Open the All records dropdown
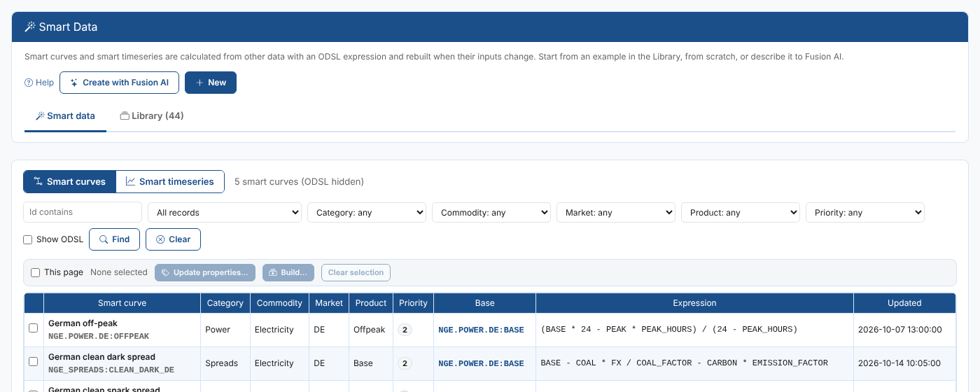Viewport: 980px width, 392px height. pyautogui.click(x=225, y=212)
